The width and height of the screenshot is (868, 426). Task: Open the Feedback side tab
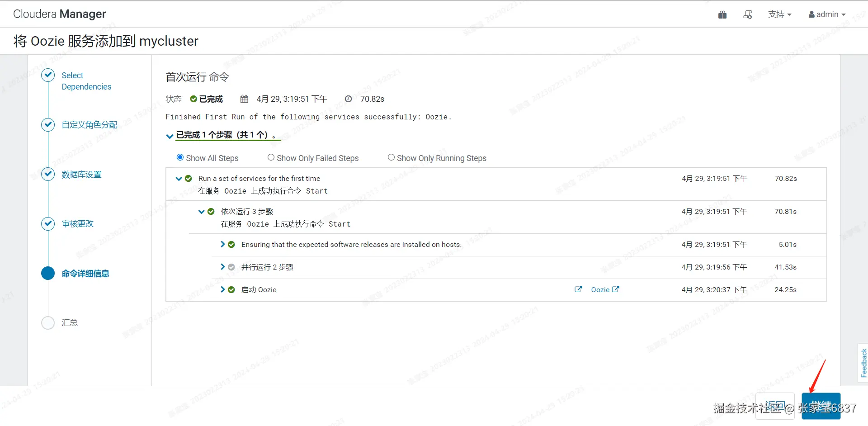tap(863, 363)
